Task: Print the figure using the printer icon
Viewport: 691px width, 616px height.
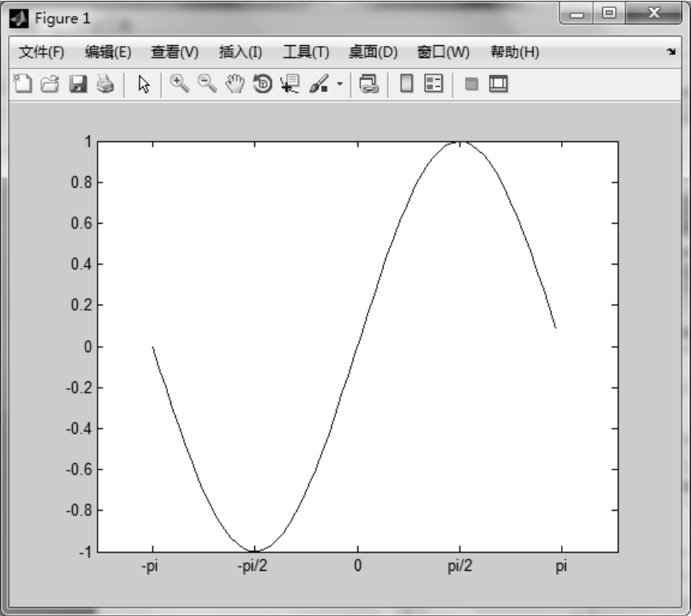Action: click(x=105, y=84)
